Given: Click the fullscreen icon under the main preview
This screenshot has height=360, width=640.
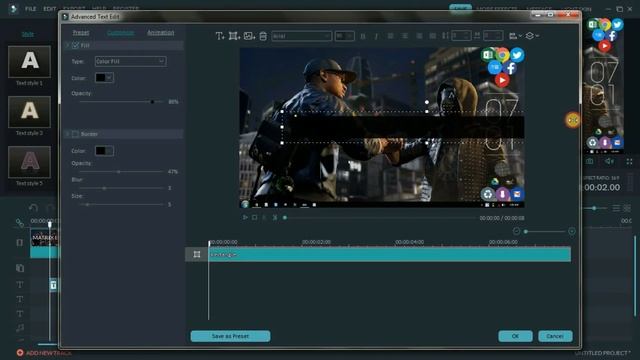Looking at the screenshot, I should [x=629, y=162].
